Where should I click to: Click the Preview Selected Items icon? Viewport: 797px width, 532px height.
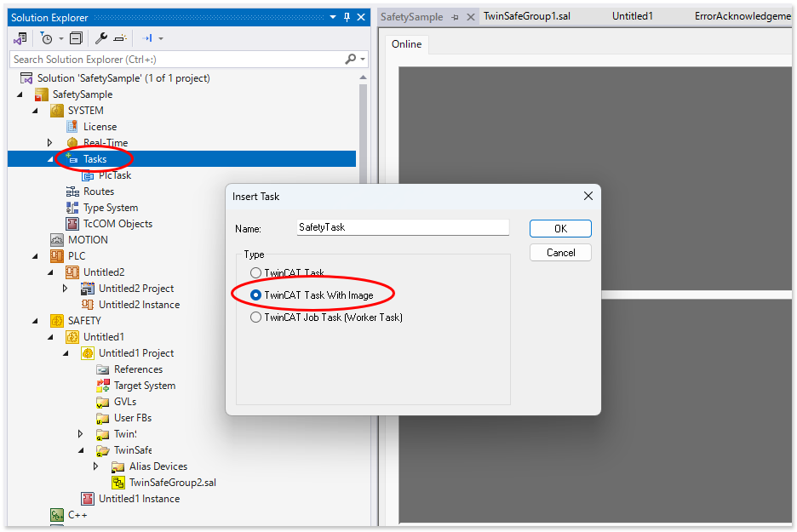coord(120,38)
